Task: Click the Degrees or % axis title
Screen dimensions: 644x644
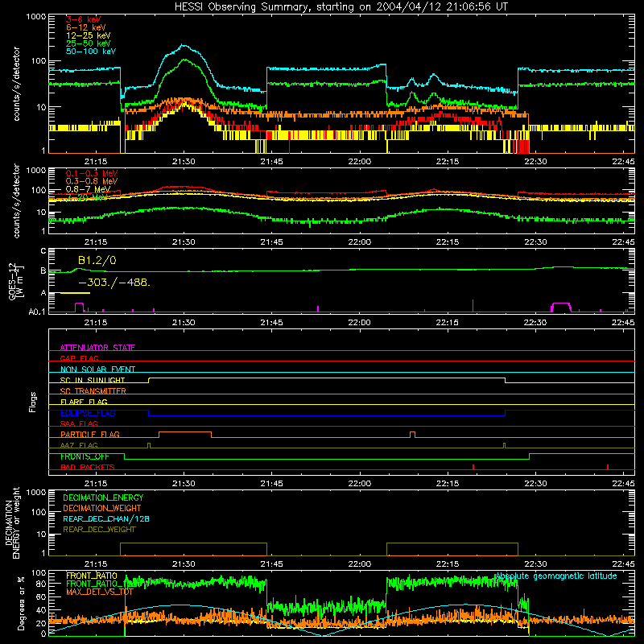Action: pos(21,603)
